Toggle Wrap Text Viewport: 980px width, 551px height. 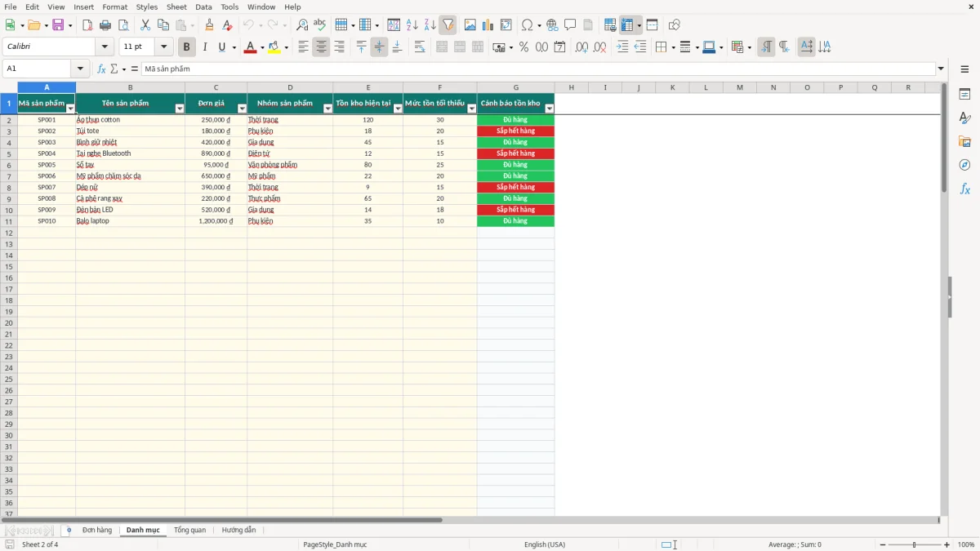click(420, 47)
